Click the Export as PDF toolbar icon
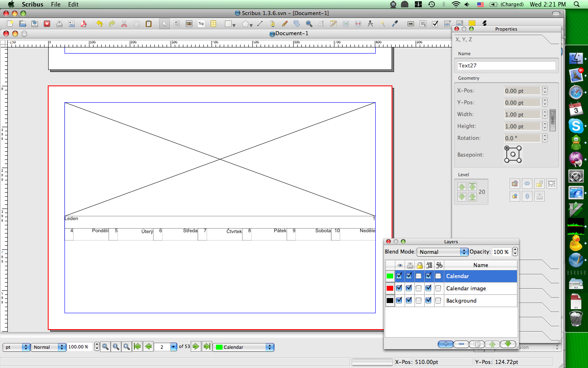588x368 pixels. (x=84, y=24)
